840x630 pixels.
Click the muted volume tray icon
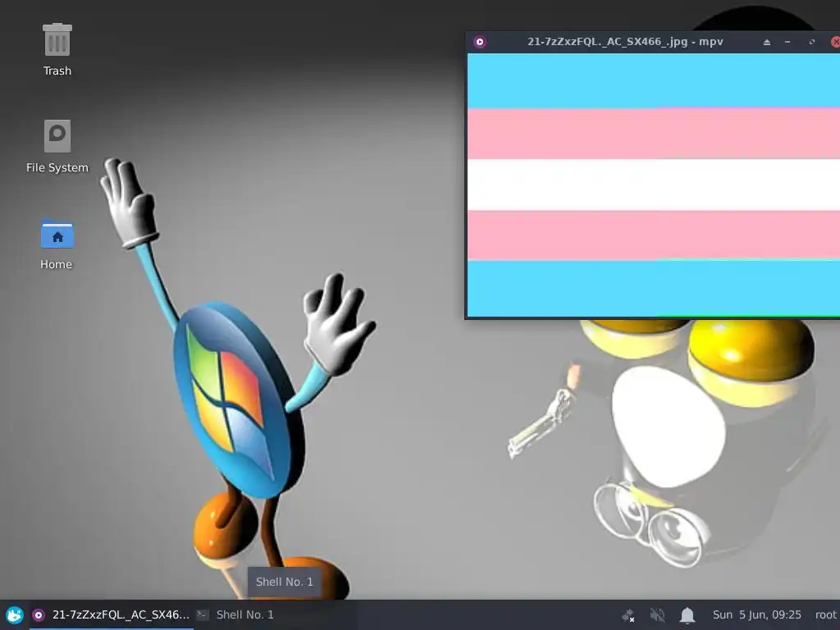tap(657, 615)
